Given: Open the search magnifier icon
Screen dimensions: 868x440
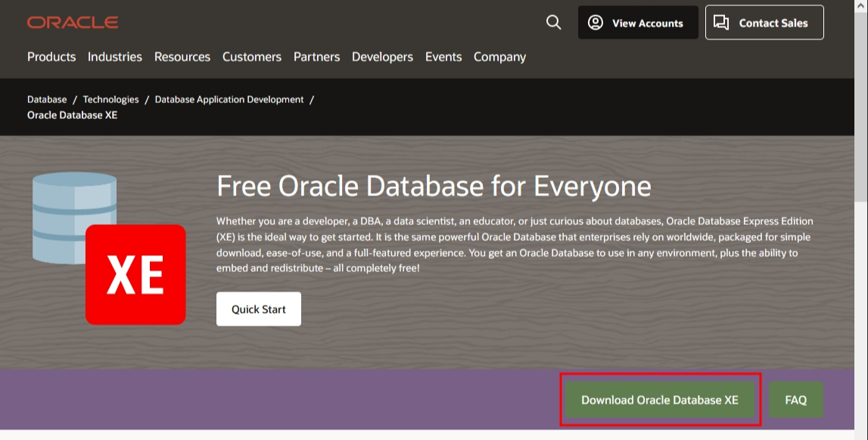Looking at the screenshot, I should [x=554, y=22].
